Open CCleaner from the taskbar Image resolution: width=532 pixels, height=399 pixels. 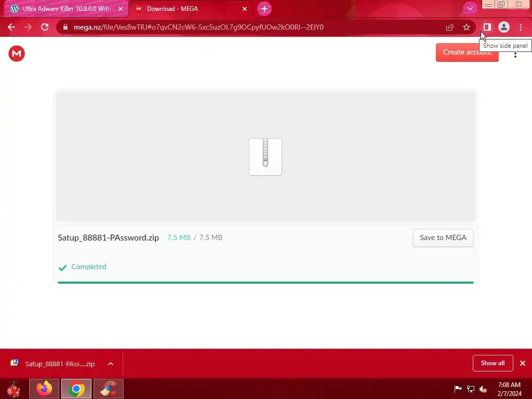(109, 389)
